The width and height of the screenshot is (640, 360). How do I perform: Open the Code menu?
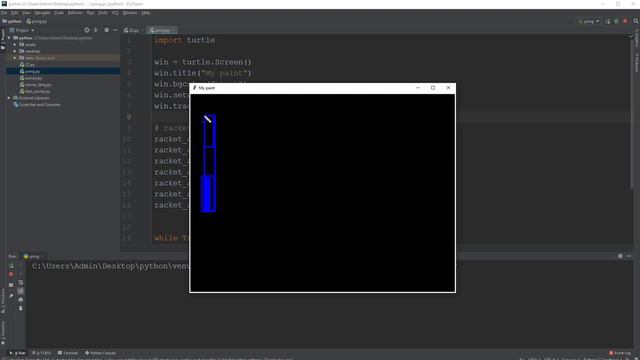(x=59, y=13)
